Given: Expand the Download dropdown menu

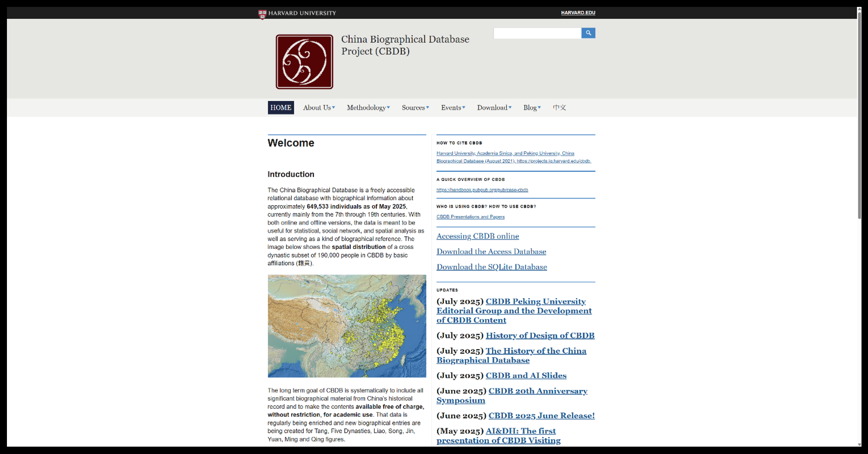Looking at the screenshot, I should [x=494, y=108].
